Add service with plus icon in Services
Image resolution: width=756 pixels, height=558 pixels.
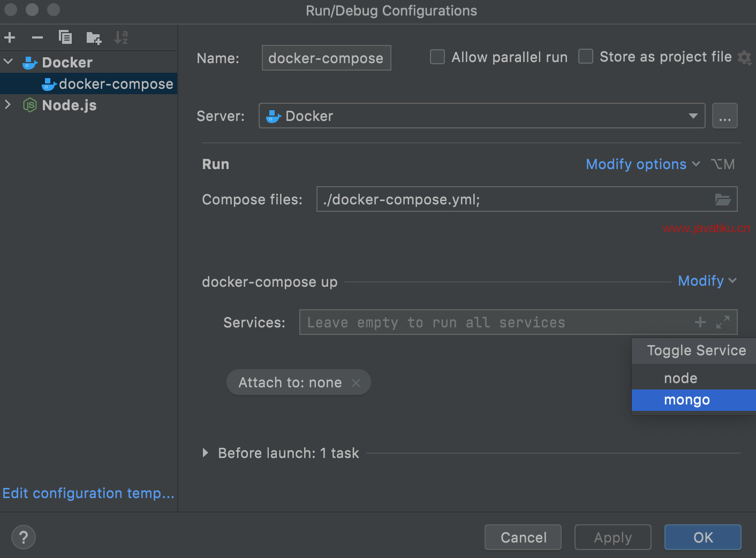700,322
